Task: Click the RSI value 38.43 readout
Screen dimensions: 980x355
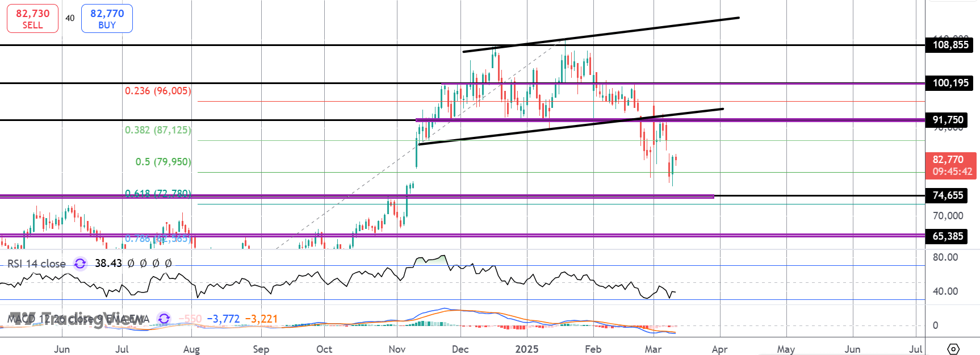Action: (108, 264)
